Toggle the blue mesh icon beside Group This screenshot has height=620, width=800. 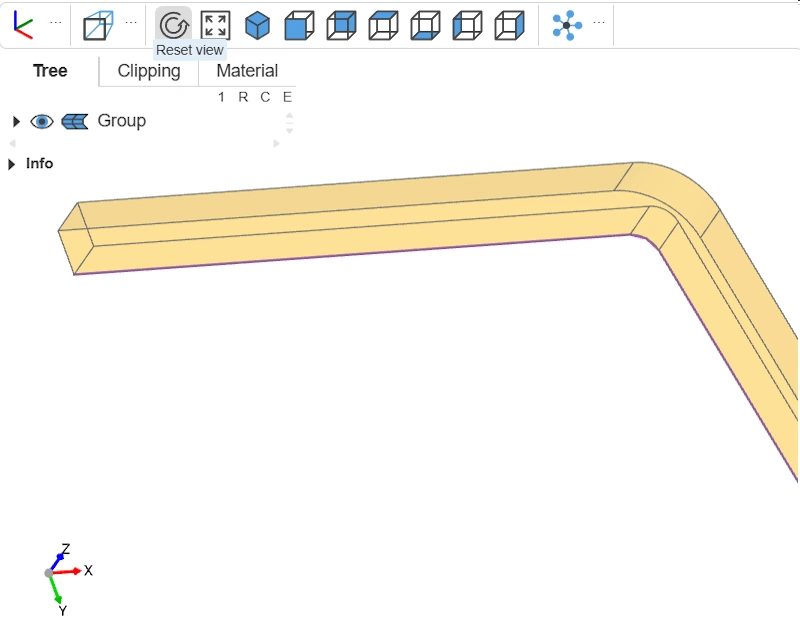[x=75, y=121]
